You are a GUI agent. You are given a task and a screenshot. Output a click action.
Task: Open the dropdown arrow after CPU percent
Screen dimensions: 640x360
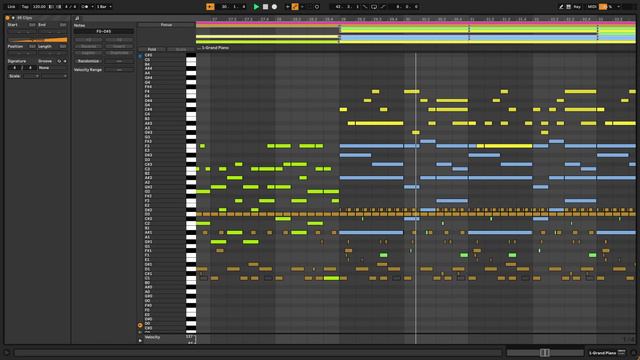(x=618, y=7)
